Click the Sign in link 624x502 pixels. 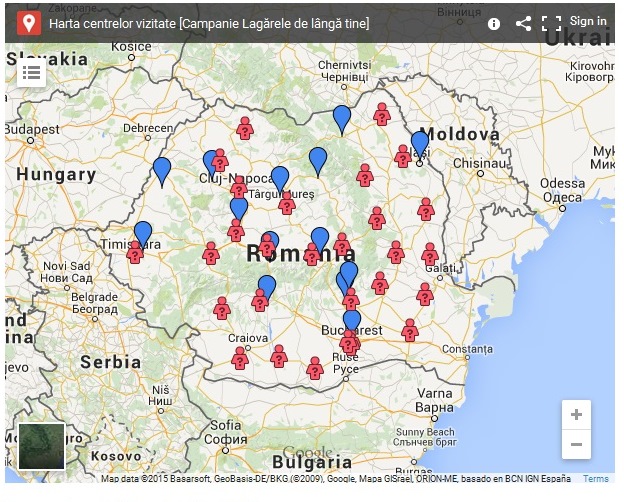[x=588, y=21]
